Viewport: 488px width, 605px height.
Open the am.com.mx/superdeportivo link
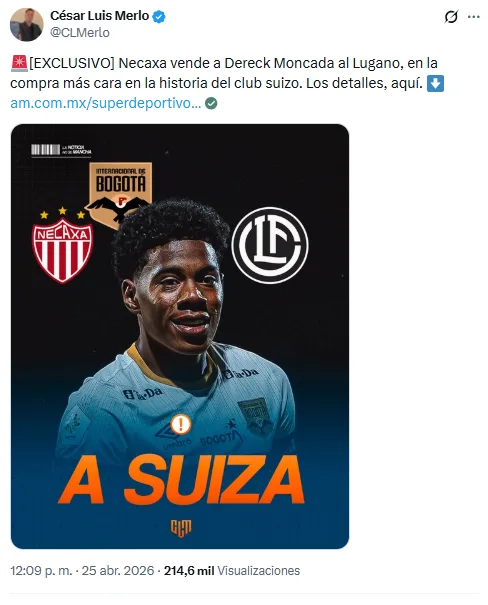point(106,103)
